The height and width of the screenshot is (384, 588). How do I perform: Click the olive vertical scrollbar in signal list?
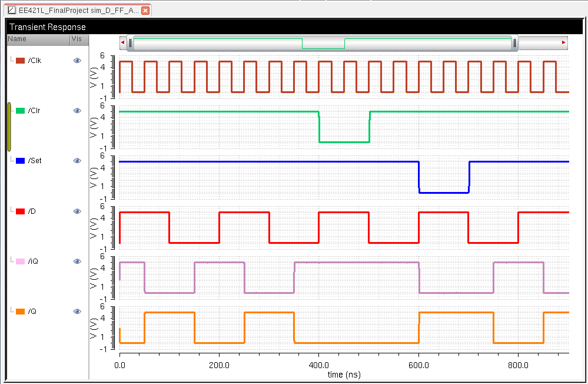pos(9,127)
